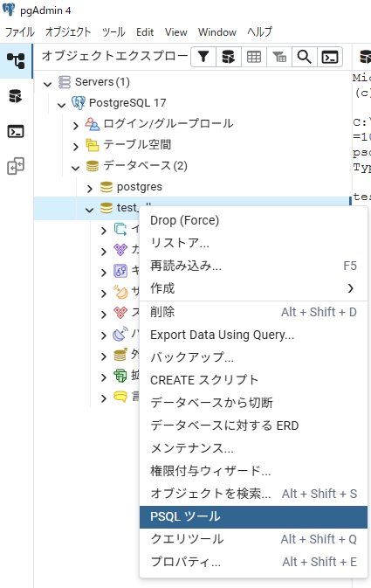Select Object Explorer icon in left sidebar
This screenshot has width=371, height=588.
[x=16, y=61]
